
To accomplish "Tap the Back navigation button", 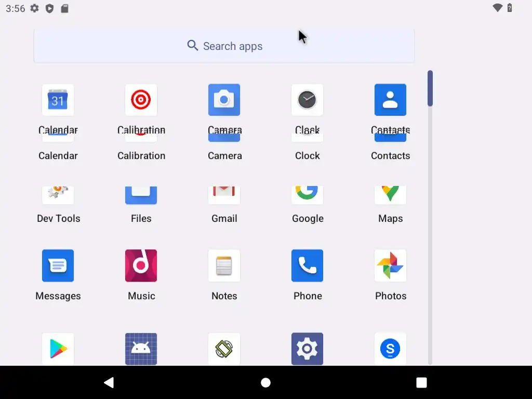I will pos(109,383).
